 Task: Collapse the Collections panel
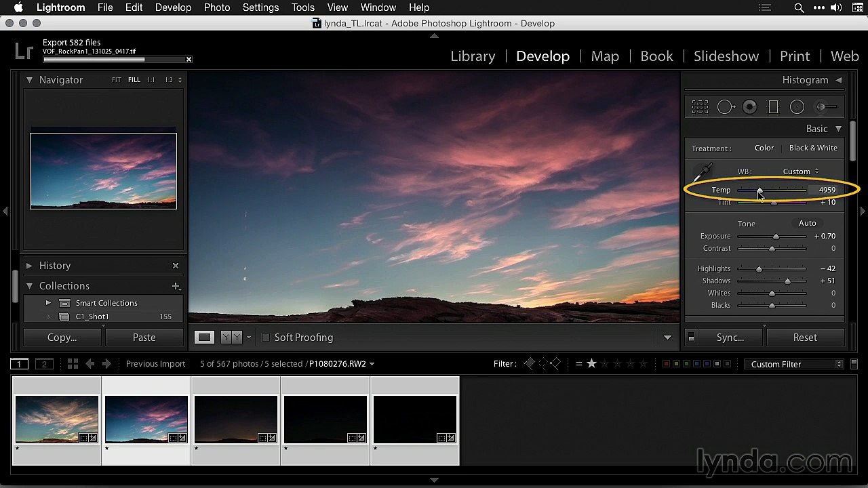pyautogui.click(x=29, y=286)
